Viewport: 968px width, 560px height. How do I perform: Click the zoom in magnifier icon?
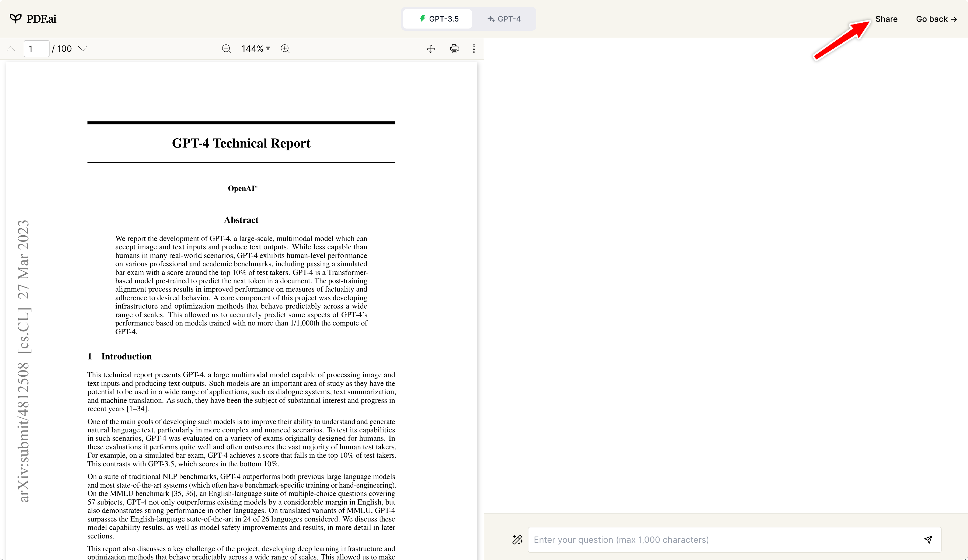tap(285, 49)
